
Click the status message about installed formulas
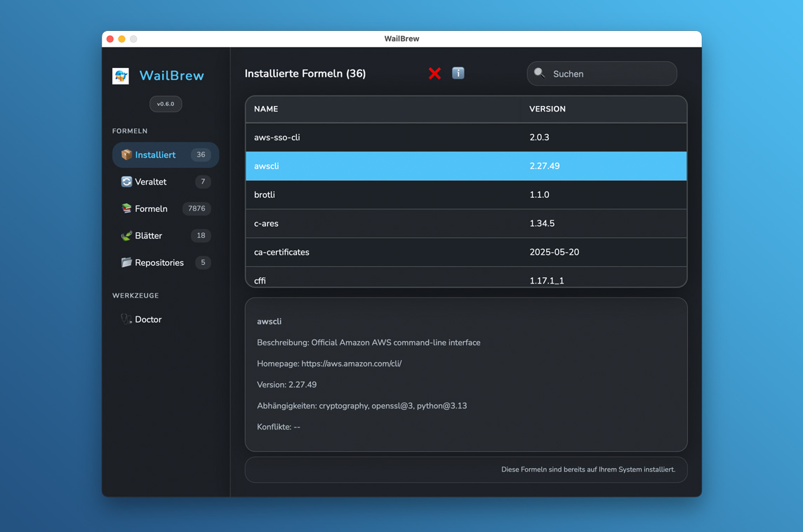pos(588,470)
